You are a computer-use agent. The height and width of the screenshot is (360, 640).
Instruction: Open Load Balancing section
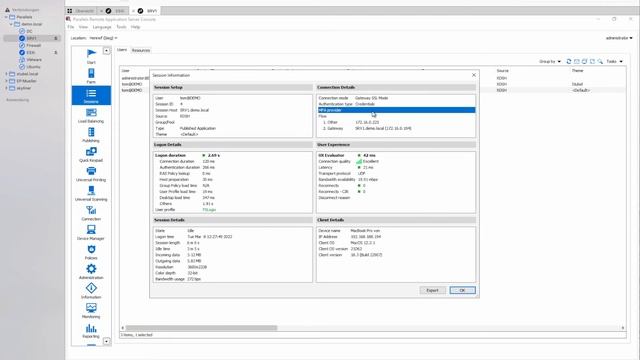coord(91,116)
